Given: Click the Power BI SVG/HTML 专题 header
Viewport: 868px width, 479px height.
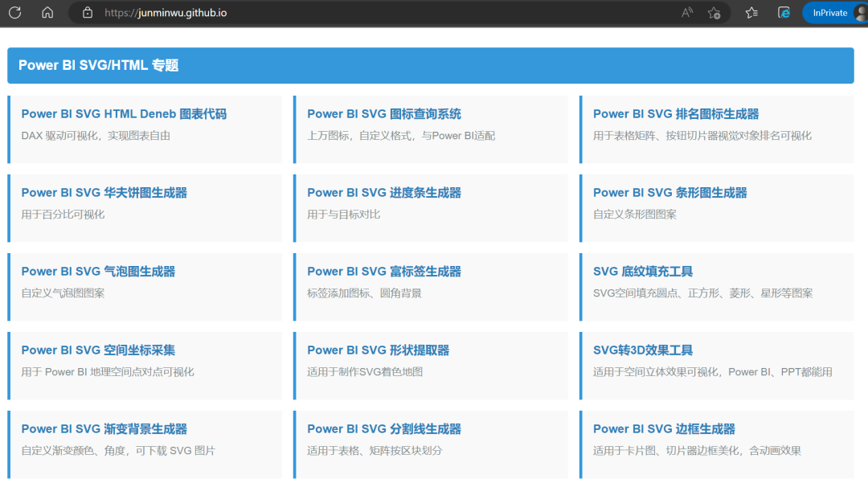Looking at the screenshot, I should coord(431,65).
